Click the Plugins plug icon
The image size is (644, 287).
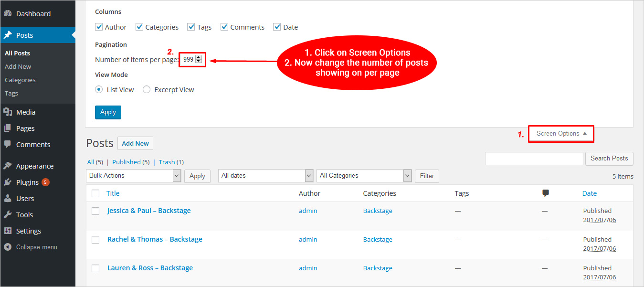click(x=8, y=182)
